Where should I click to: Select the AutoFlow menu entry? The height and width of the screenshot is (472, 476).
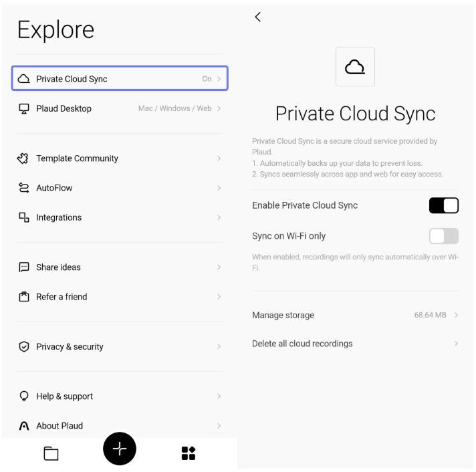pyautogui.click(x=120, y=188)
